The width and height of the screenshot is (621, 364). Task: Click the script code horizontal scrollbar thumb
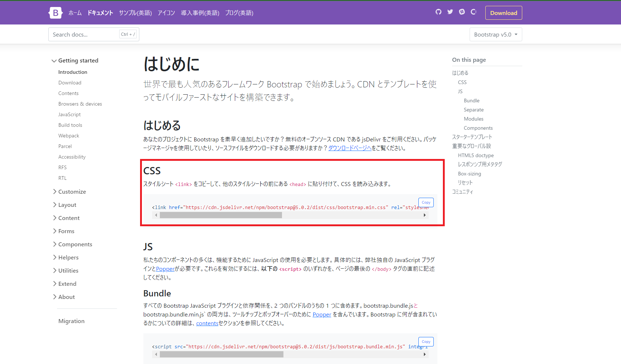222,354
